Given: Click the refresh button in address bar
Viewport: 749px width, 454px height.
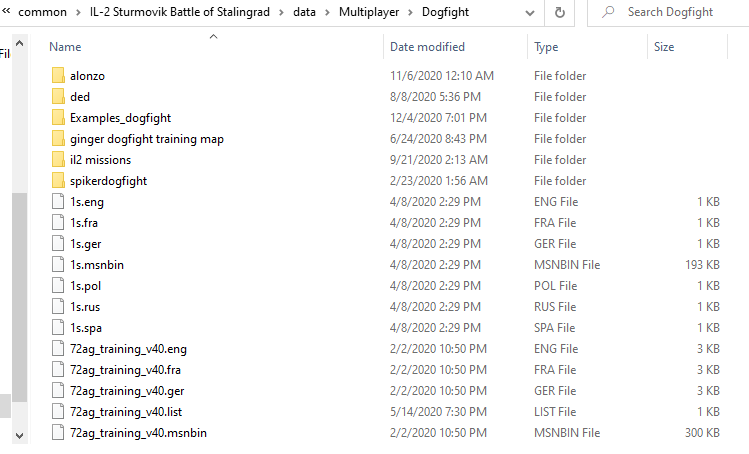Looking at the screenshot, I should 560,12.
